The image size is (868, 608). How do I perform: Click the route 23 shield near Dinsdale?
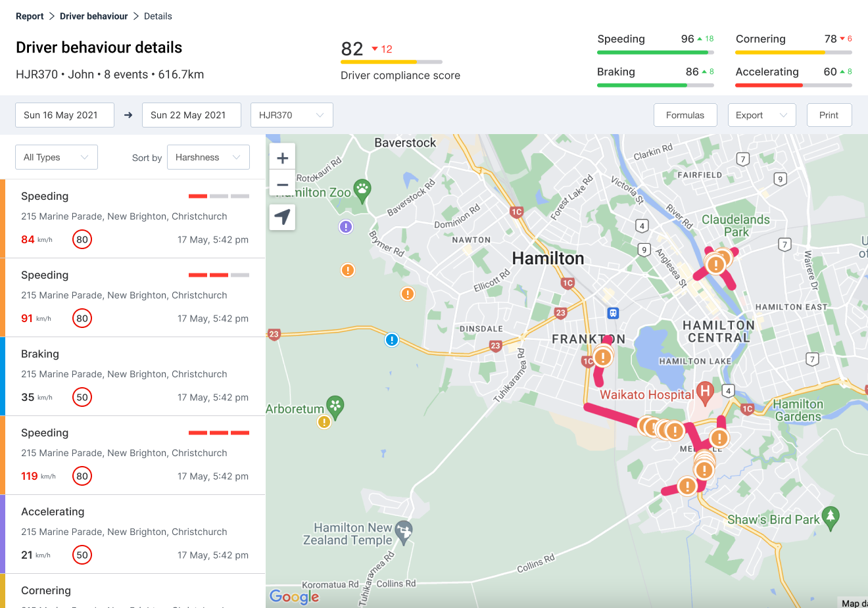click(496, 345)
